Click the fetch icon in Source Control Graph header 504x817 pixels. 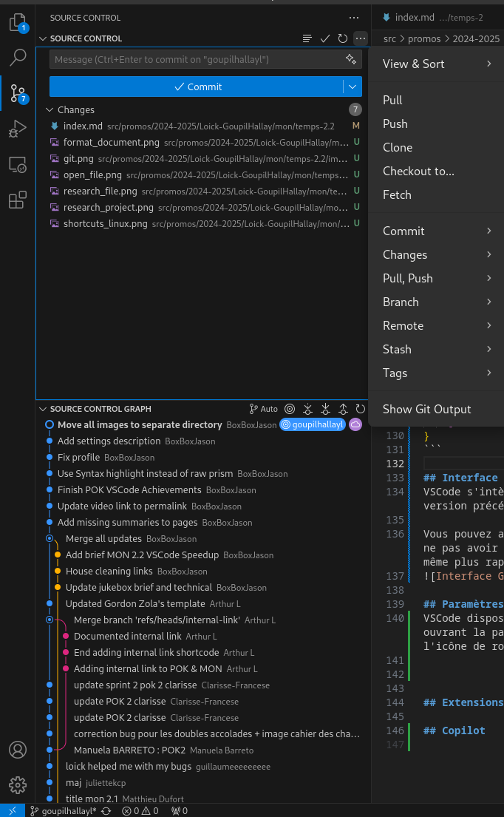(x=307, y=409)
